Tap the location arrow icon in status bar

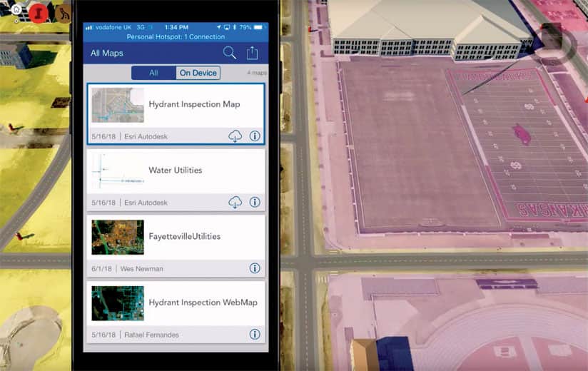coord(218,27)
